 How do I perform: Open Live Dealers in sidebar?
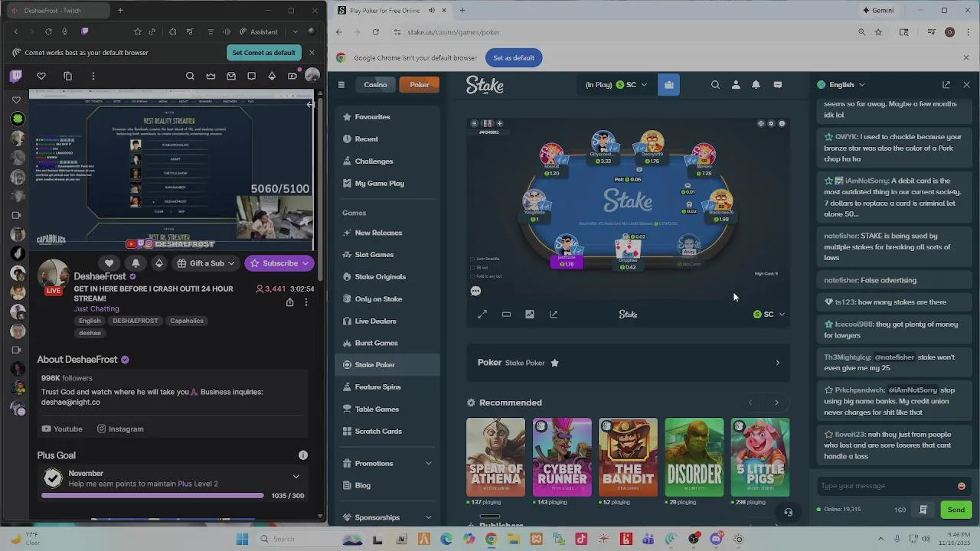tap(387, 321)
